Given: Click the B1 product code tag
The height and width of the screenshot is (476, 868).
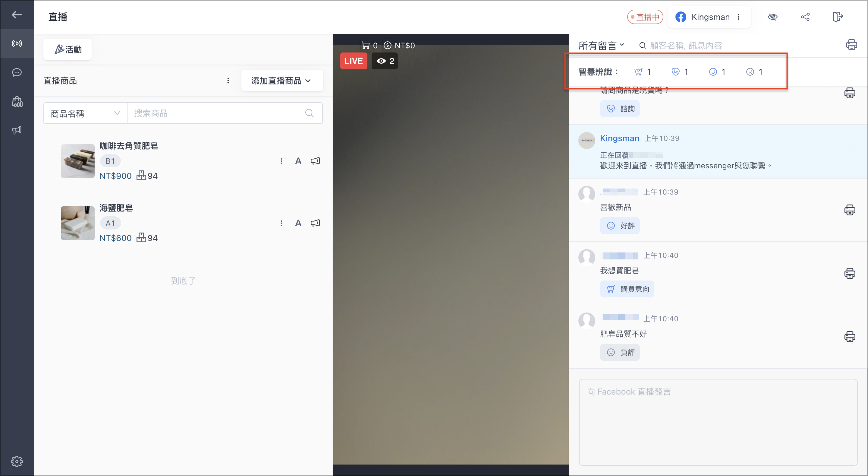Looking at the screenshot, I should [110, 161].
